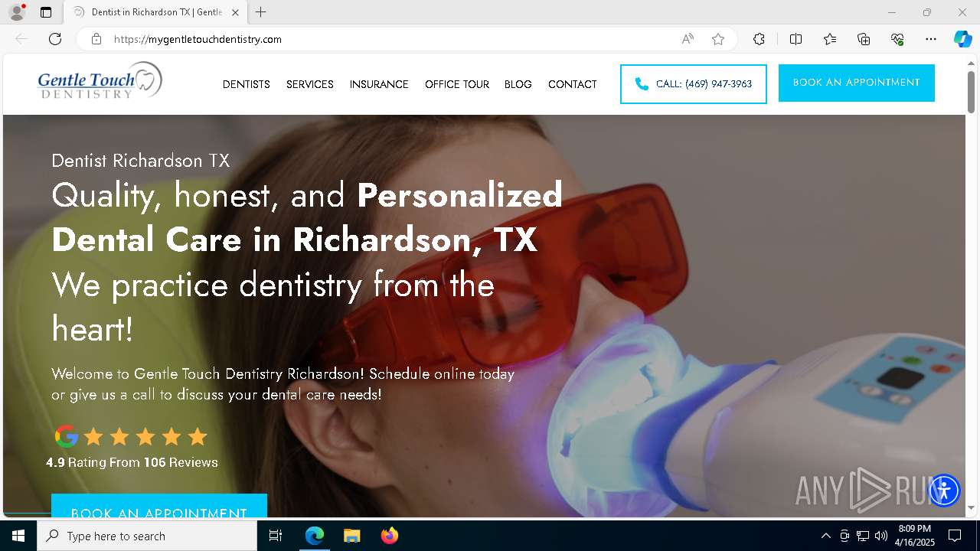
Task: Open a new tab with plus button
Action: click(x=261, y=12)
